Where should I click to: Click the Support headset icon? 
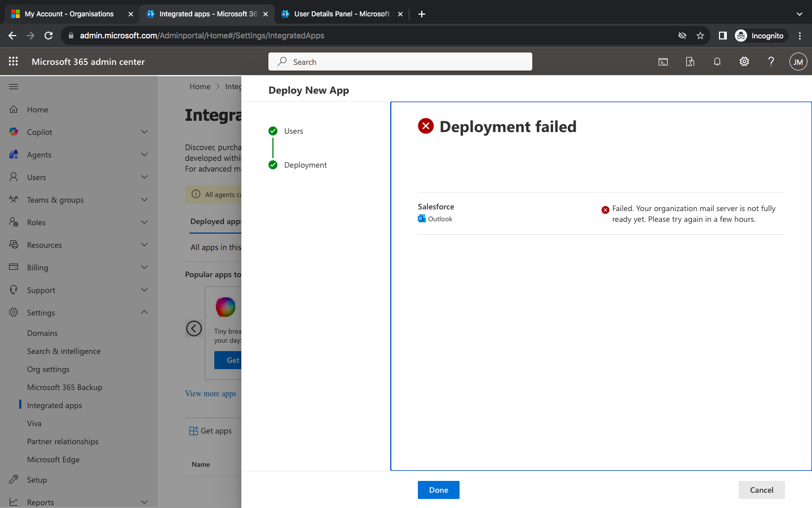tap(14, 290)
